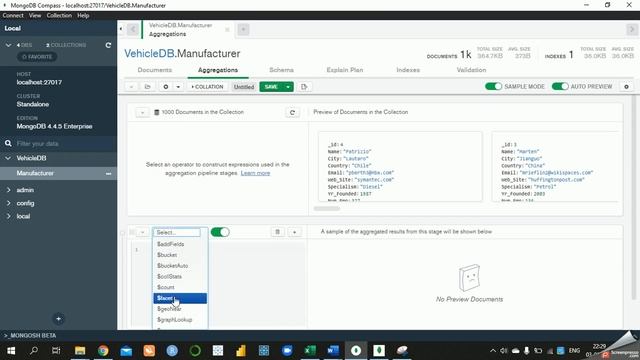Collapse the Local connection details chevron
The width and height of the screenshot is (640, 360).
tap(8, 45)
